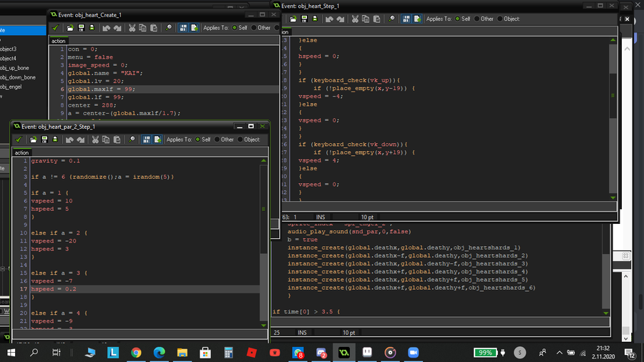Cut scissors icon in obj_heart_par_2_Step_1 toolbar
The image size is (644, 362).
pyautogui.click(x=95, y=140)
